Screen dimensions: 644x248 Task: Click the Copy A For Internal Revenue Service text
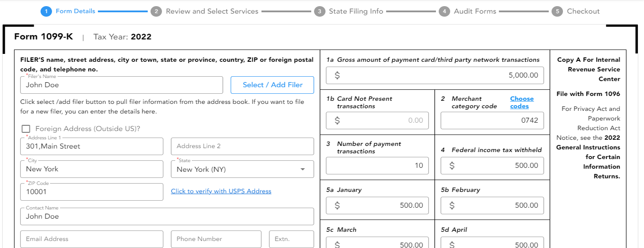pyautogui.click(x=588, y=69)
